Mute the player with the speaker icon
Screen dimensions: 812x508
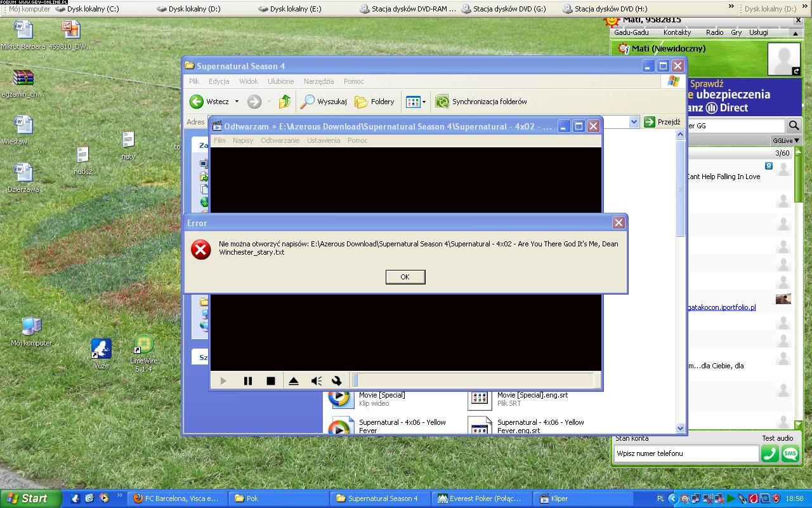[316, 381]
